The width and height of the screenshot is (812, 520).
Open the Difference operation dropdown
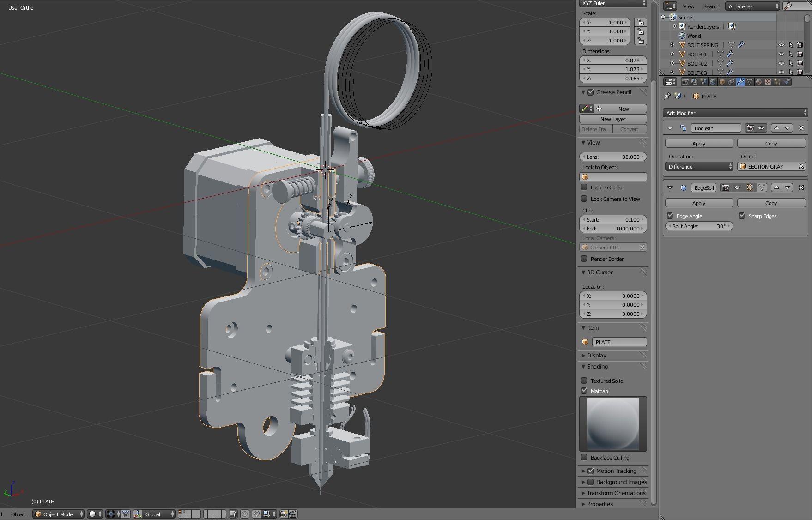(699, 166)
